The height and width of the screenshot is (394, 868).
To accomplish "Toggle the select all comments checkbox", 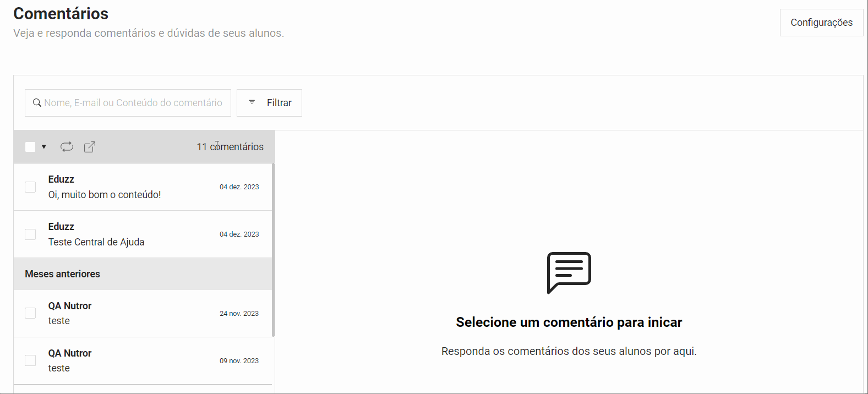I will pyautogui.click(x=30, y=147).
